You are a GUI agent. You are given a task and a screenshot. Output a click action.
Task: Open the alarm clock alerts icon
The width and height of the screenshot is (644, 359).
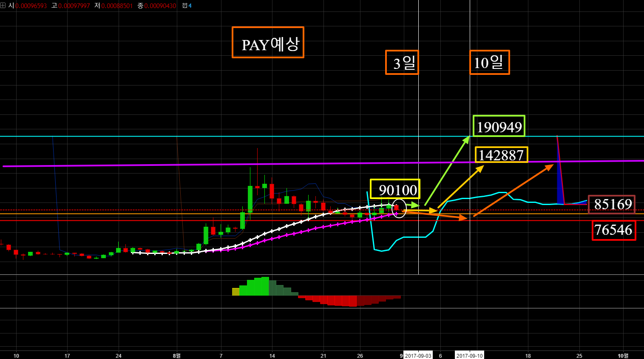[184, 6]
